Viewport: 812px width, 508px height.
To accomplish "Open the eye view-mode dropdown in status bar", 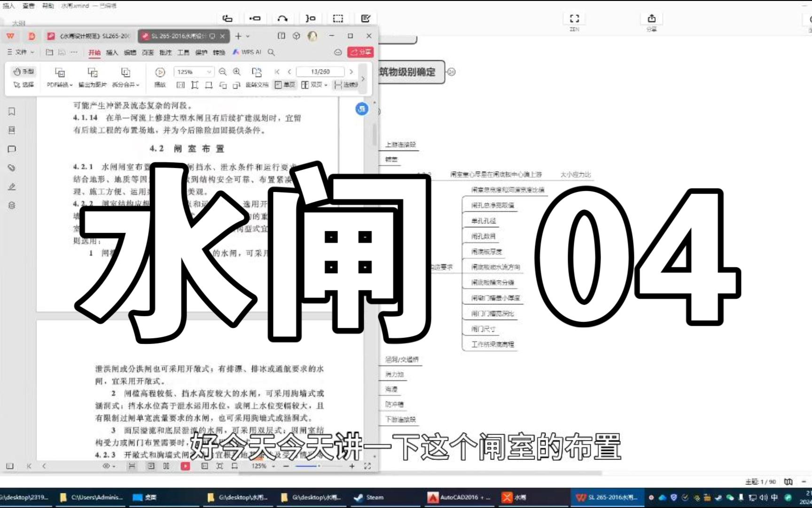I will click(x=109, y=466).
